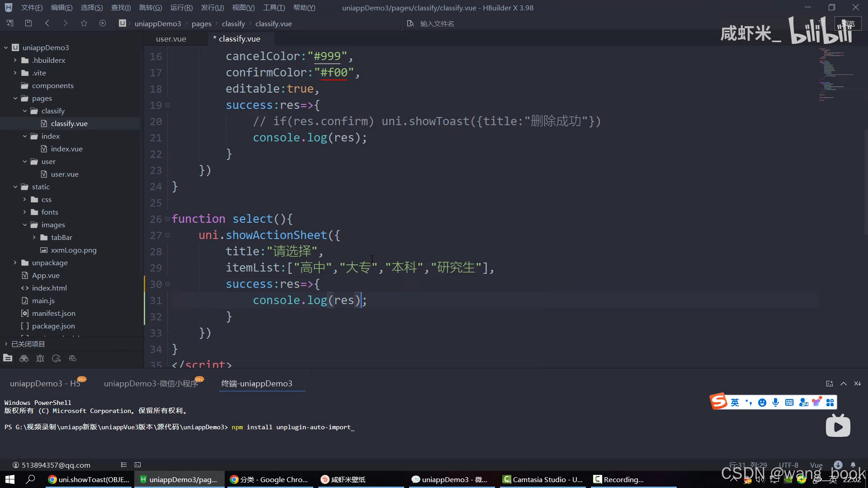Go back with the left arrow icon
The height and width of the screenshot is (488, 868).
pyautogui.click(x=47, y=23)
